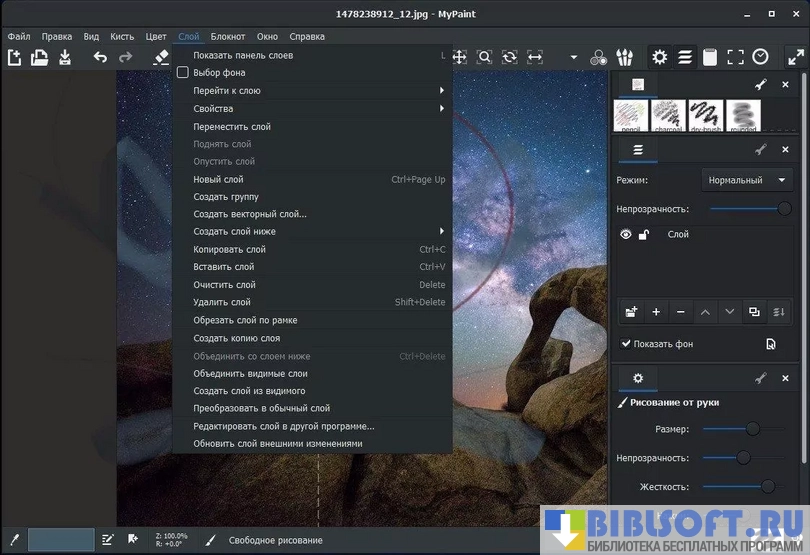This screenshot has height=555, width=810.
Task: Click the New document icon
Action: [x=14, y=58]
